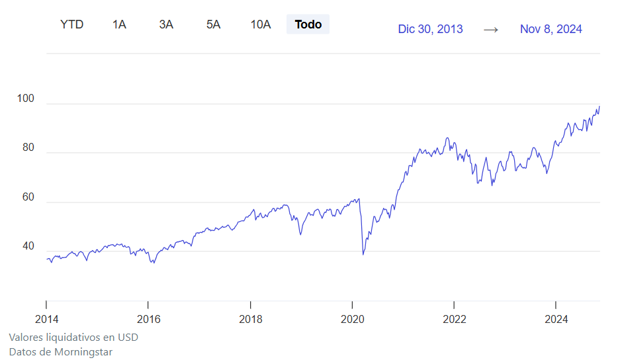
Task: Click the 2020 x-axis label
Action: tap(352, 320)
